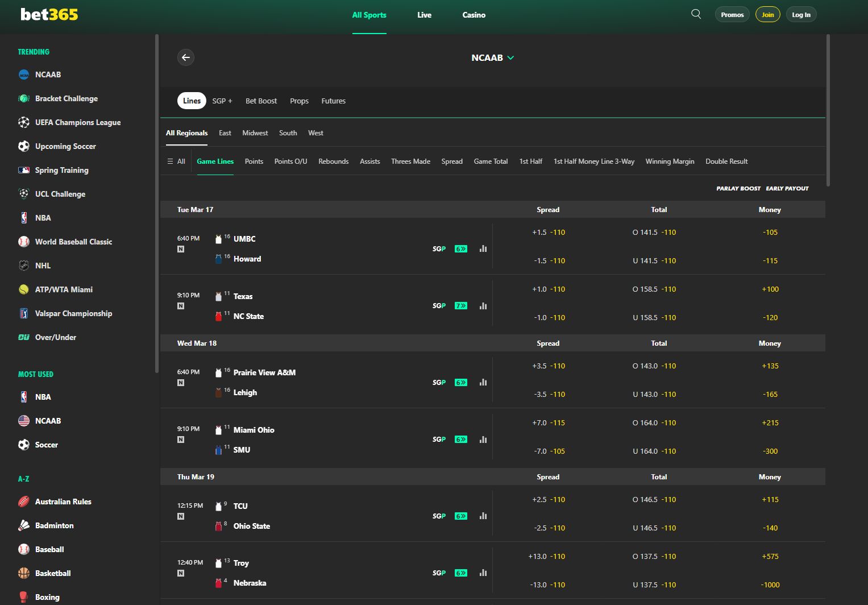
Task: Select UMBC +1.5 spread odds
Action: [x=547, y=232]
